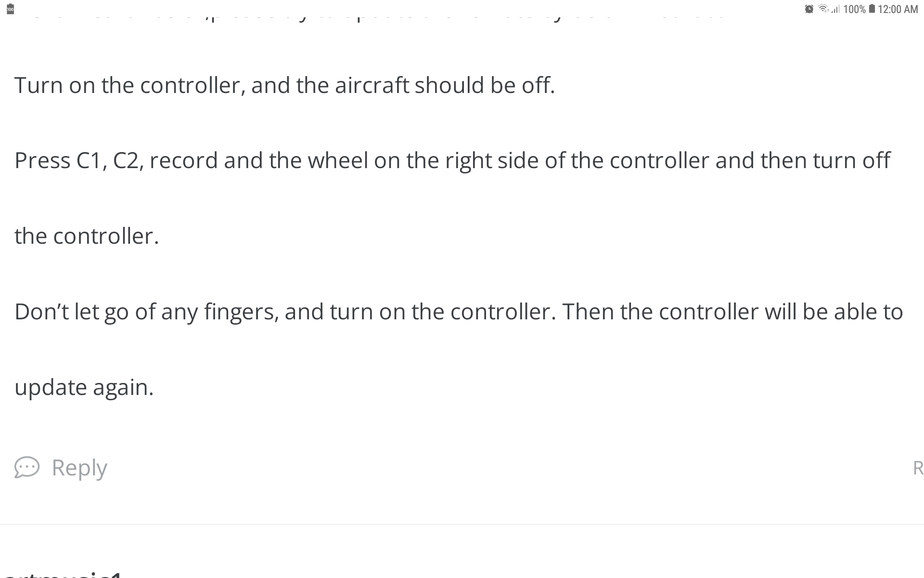Viewport: 924px width, 578px height.
Task: Click the cut-off 'R' link on right edge
Action: 918,468
